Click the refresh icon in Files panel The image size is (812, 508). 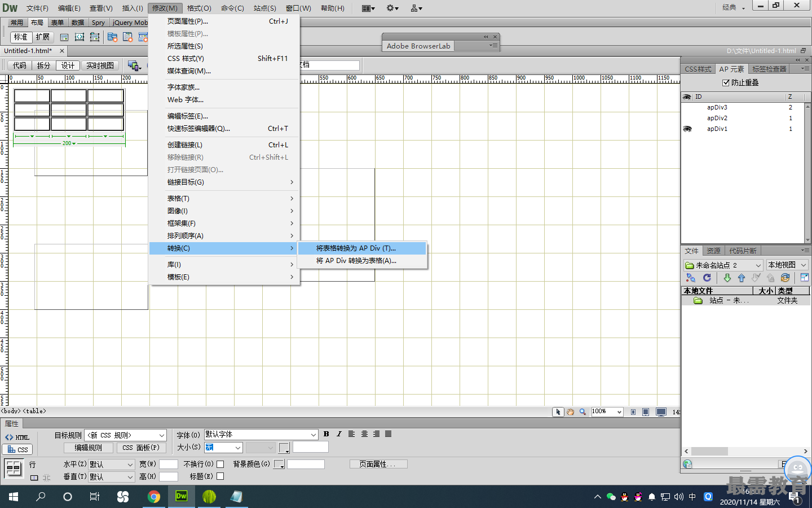707,278
